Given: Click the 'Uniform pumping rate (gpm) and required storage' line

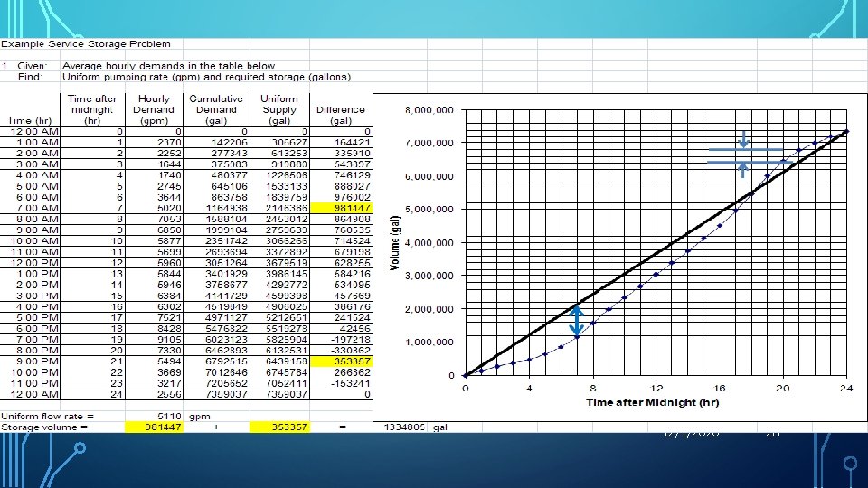Looking at the screenshot, I should pos(206,77).
